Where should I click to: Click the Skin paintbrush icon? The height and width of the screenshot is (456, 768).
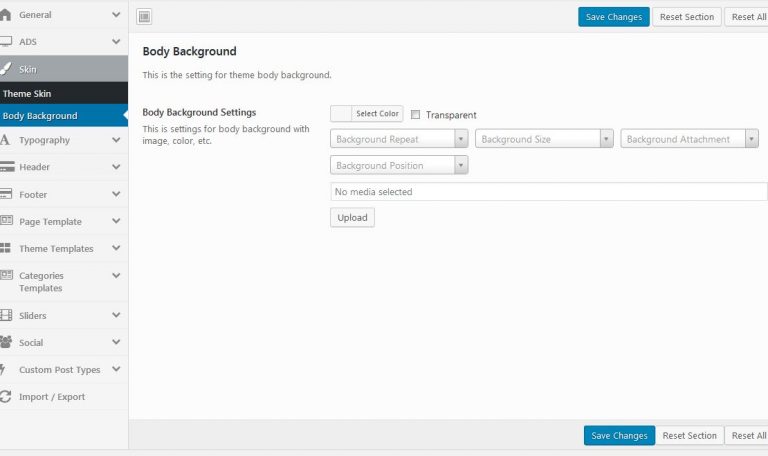[5, 69]
